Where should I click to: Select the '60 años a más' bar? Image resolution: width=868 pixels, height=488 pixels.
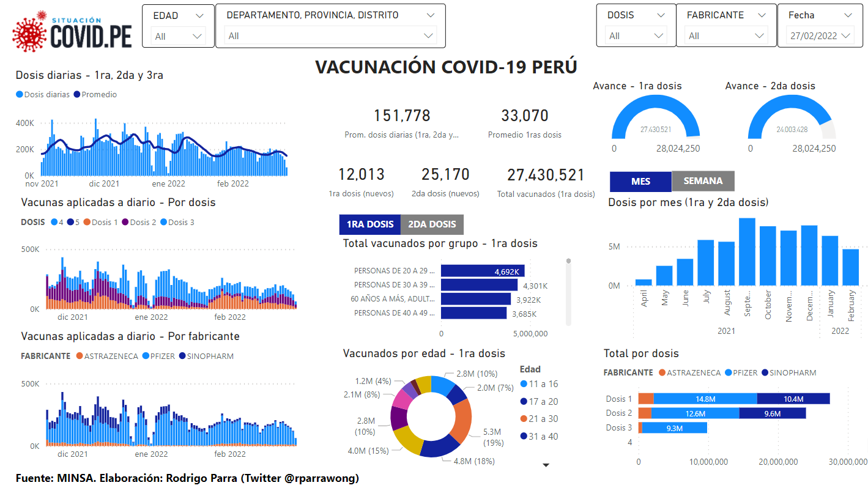476,299
